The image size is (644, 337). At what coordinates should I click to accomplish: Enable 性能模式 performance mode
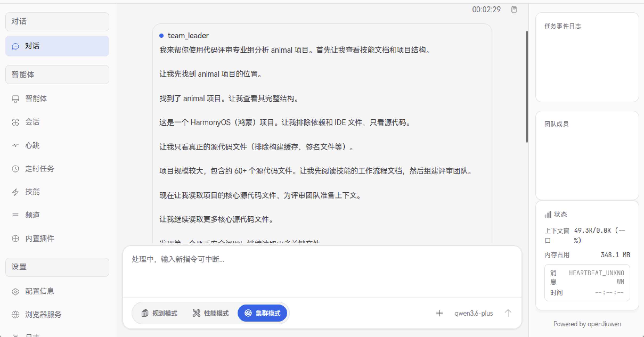tap(210, 313)
